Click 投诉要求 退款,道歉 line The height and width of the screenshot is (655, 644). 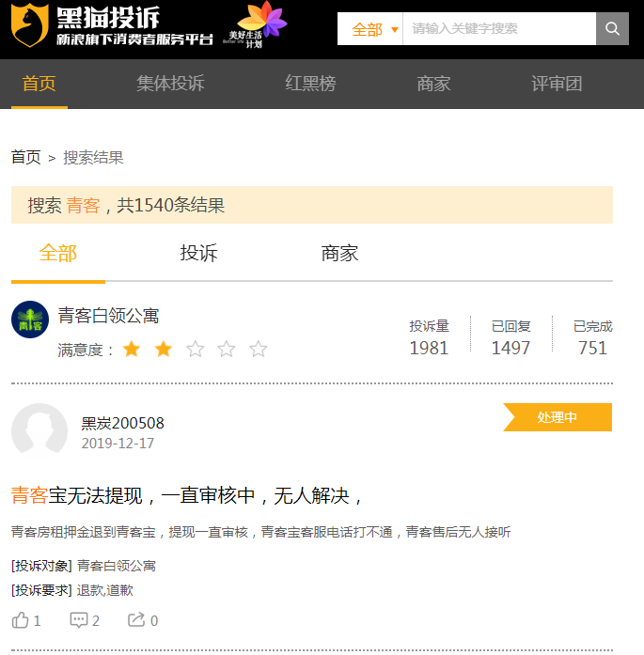point(72,590)
